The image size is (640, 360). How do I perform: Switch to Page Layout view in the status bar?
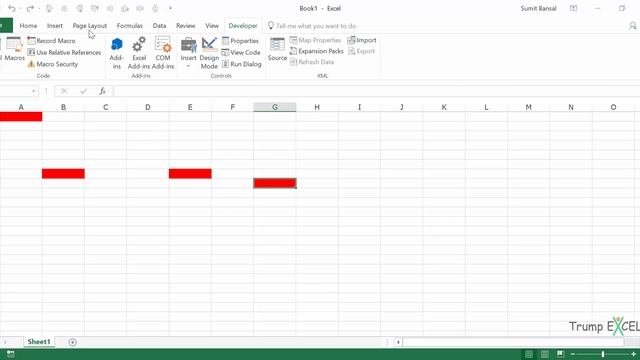pos(544,354)
